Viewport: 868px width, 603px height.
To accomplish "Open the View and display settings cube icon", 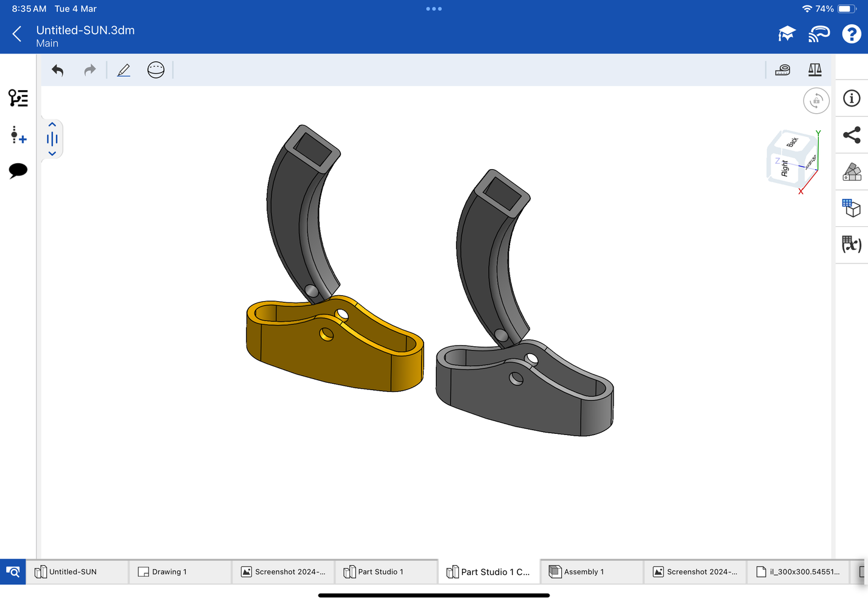I will [x=852, y=208].
